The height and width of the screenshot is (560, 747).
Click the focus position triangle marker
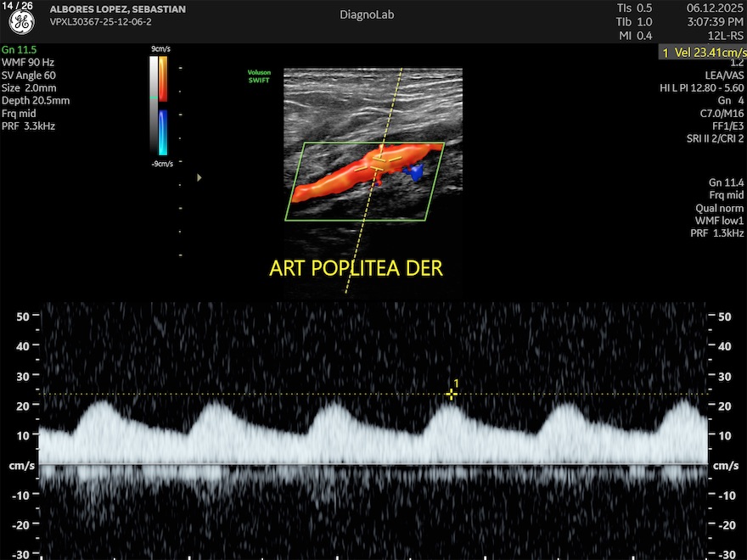pos(199,177)
